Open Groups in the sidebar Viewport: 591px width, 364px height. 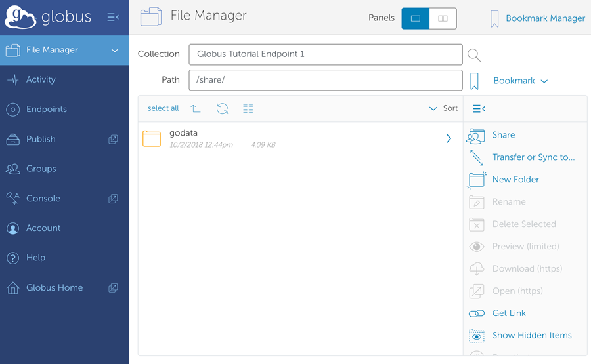(x=41, y=169)
